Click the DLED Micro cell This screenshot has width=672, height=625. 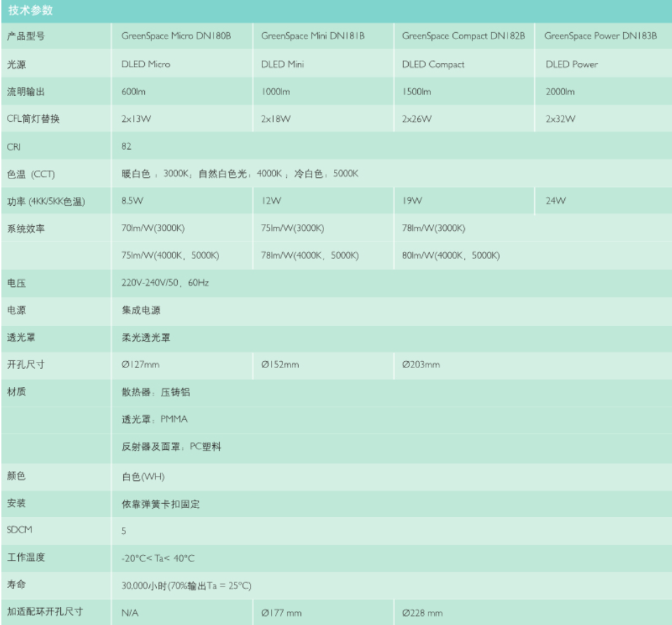[x=146, y=64]
